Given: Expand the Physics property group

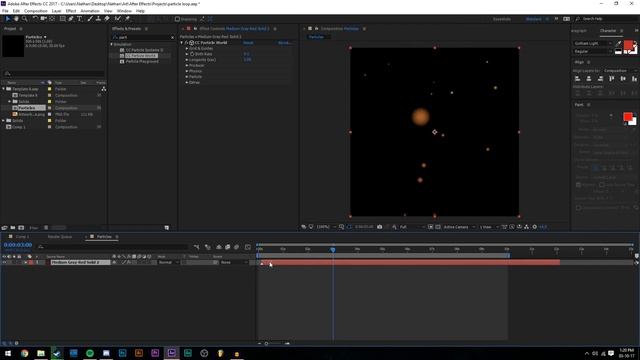Looking at the screenshot, I should click(187, 71).
